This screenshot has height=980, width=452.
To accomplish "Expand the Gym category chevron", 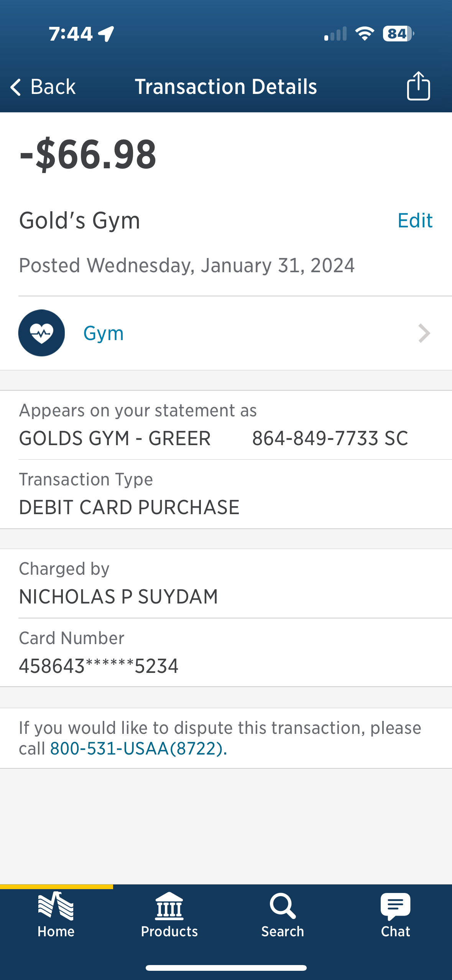I will coord(424,333).
